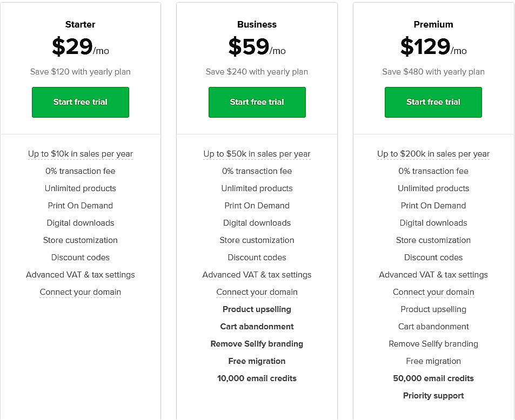
Task: Click Priority support in Premium column
Action: coord(433,395)
